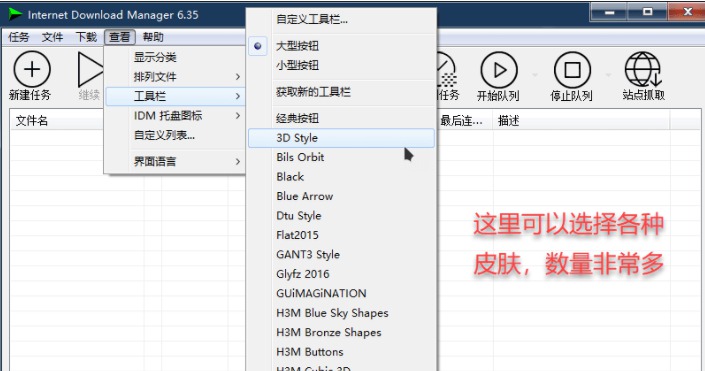
Task: Open the dropdown arrow beside 停止队列
Action: [x=608, y=75]
